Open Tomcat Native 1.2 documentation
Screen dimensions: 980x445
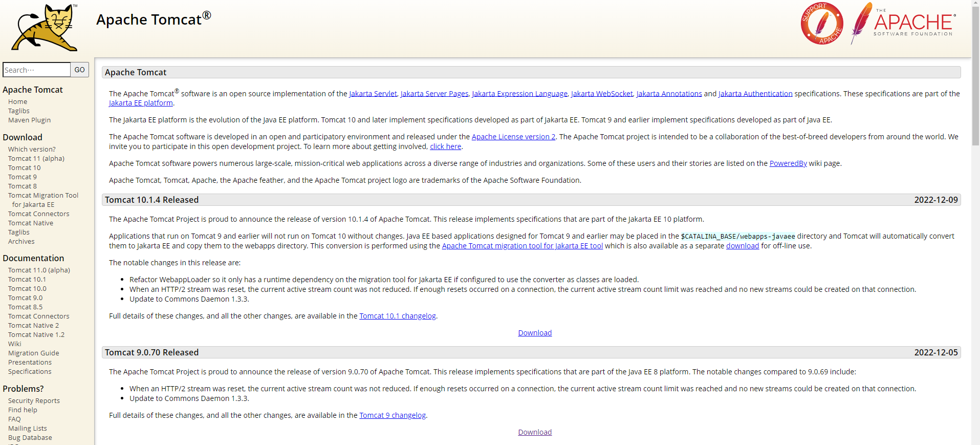coord(36,335)
